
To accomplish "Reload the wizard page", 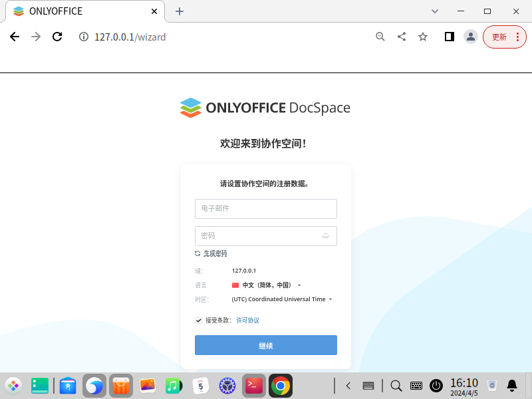I will [57, 37].
